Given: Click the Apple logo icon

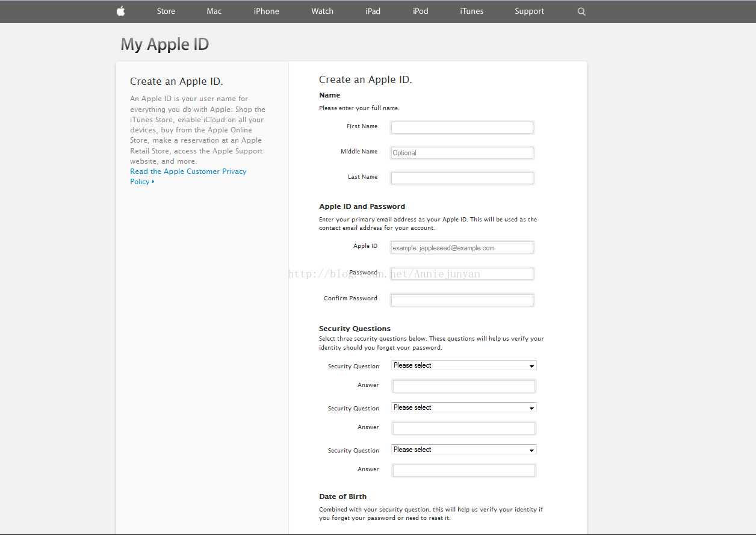Looking at the screenshot, I should pyautogui.click(x=120, y=11).
